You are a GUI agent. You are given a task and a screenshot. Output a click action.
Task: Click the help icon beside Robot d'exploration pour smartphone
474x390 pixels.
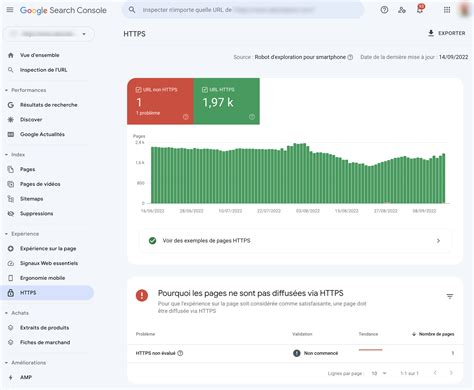point(350,57)
